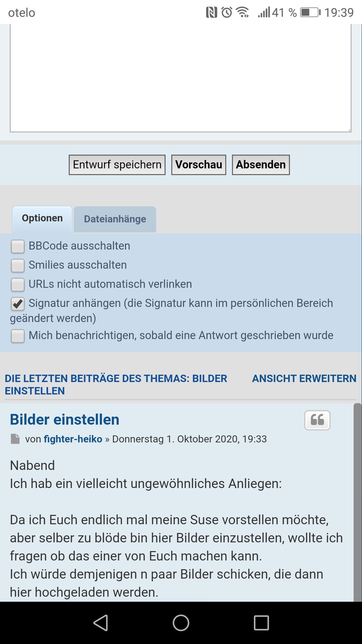Tap the Android home circle icon

(x=181, y=623)
